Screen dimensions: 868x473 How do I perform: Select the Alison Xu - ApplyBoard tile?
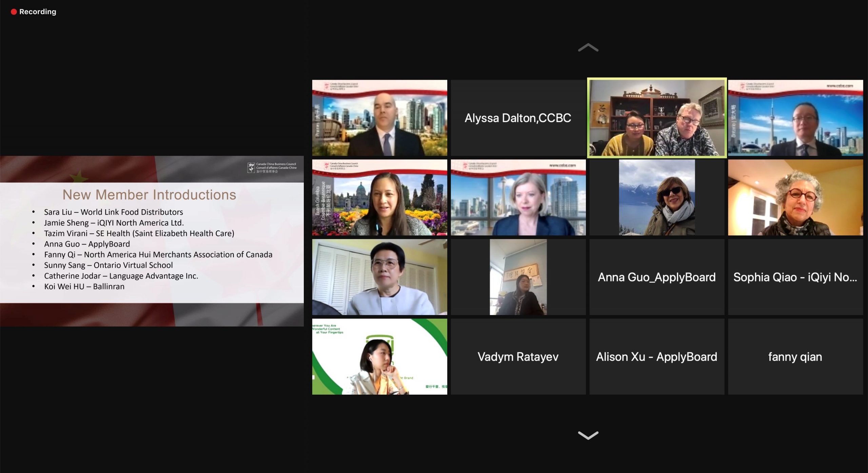point(656,357)
